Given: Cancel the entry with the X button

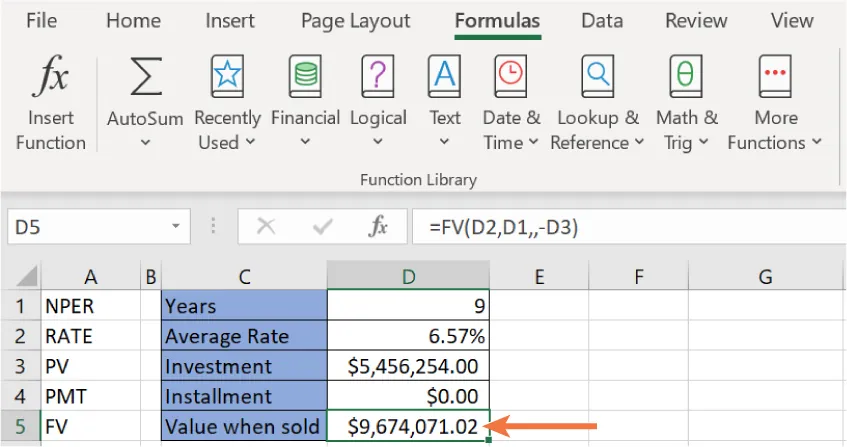Looking at the screenshot, I should click(x=266, y=227).
